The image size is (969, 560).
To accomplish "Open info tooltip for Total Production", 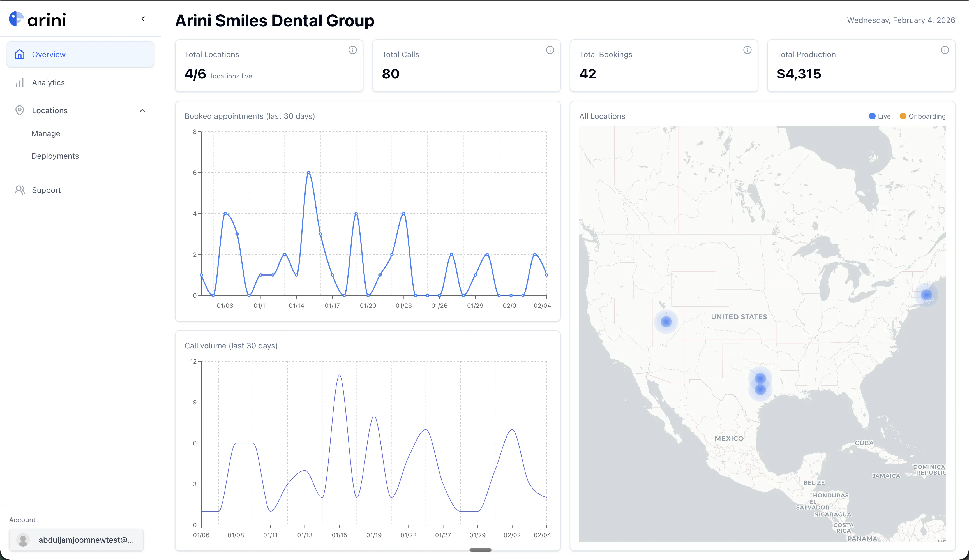I will (x=944, y=50).
